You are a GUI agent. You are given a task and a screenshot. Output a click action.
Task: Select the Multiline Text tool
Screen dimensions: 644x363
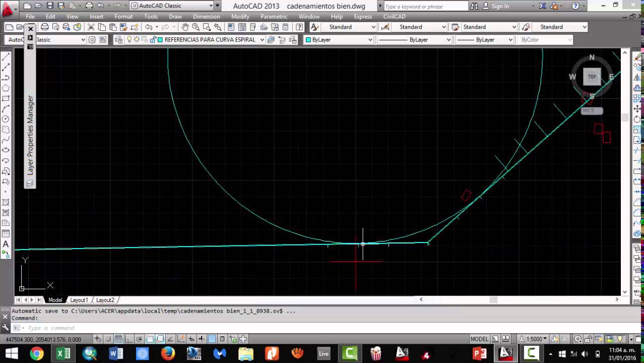(6, 244)
